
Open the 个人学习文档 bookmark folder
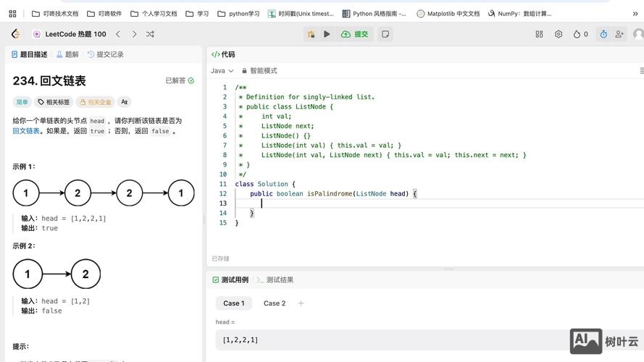click(154, 14)
